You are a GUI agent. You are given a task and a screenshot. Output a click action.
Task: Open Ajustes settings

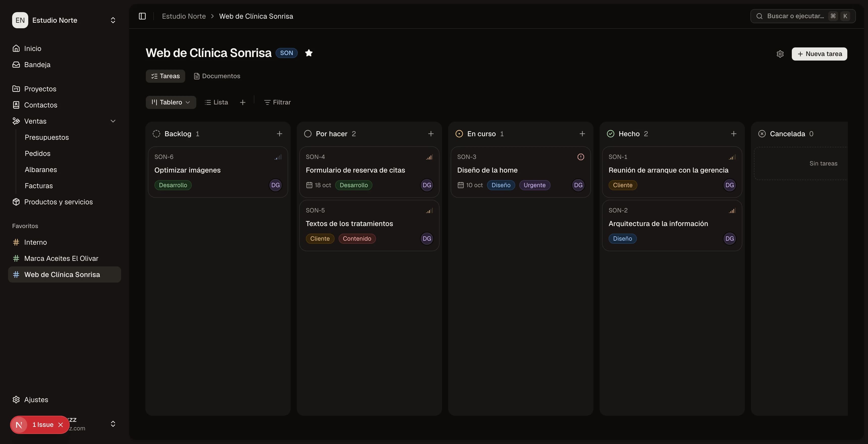pos(64,400)
